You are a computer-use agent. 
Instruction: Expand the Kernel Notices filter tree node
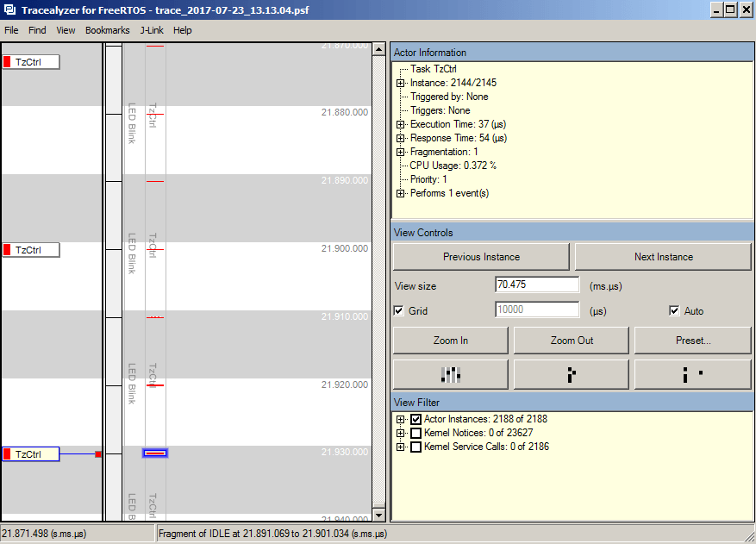coord(400,433)
